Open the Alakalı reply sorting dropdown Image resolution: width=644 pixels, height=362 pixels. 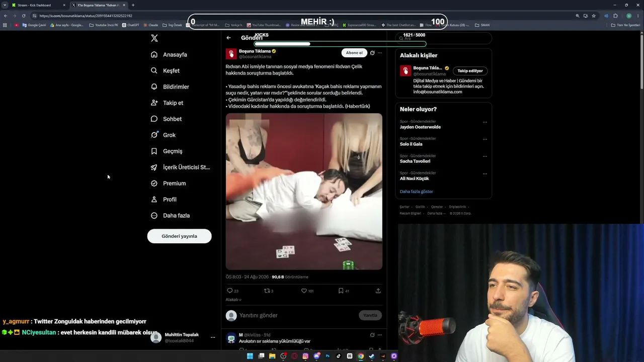(x=233, y=300)
